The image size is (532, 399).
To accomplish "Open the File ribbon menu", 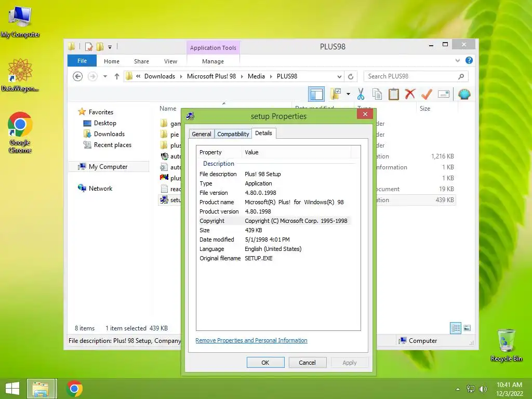I will [x=82, y=61].
